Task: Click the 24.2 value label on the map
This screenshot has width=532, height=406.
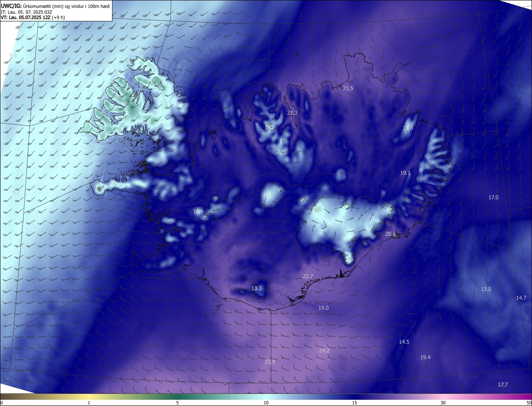Action: pos(324,351)
